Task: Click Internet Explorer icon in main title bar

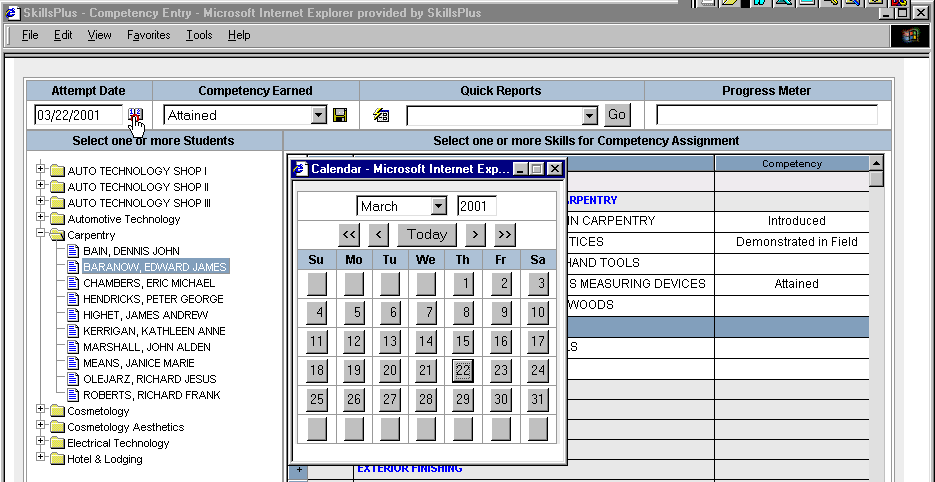Action: click(12, 13)
